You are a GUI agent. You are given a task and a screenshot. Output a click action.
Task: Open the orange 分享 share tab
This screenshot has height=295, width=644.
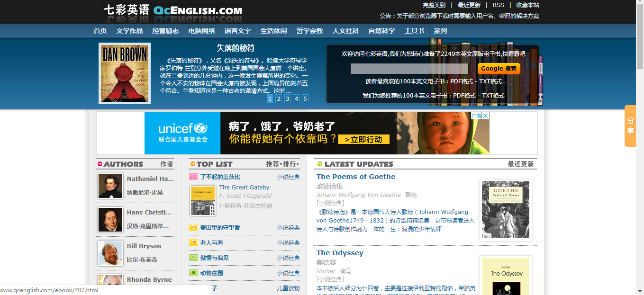[x=630, y=125]
